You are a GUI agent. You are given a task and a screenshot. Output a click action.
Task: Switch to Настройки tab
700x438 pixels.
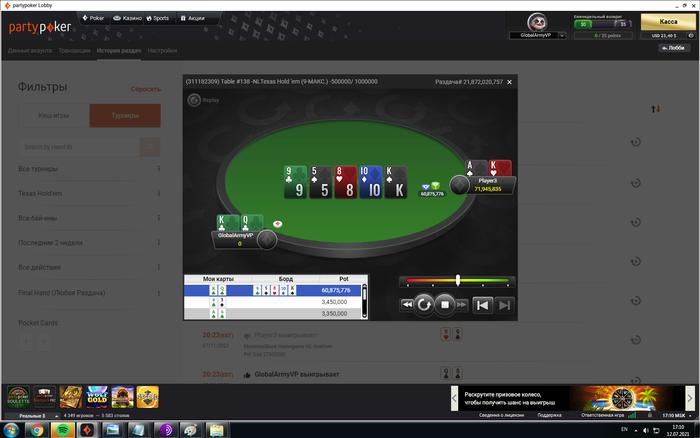point(162,51)
